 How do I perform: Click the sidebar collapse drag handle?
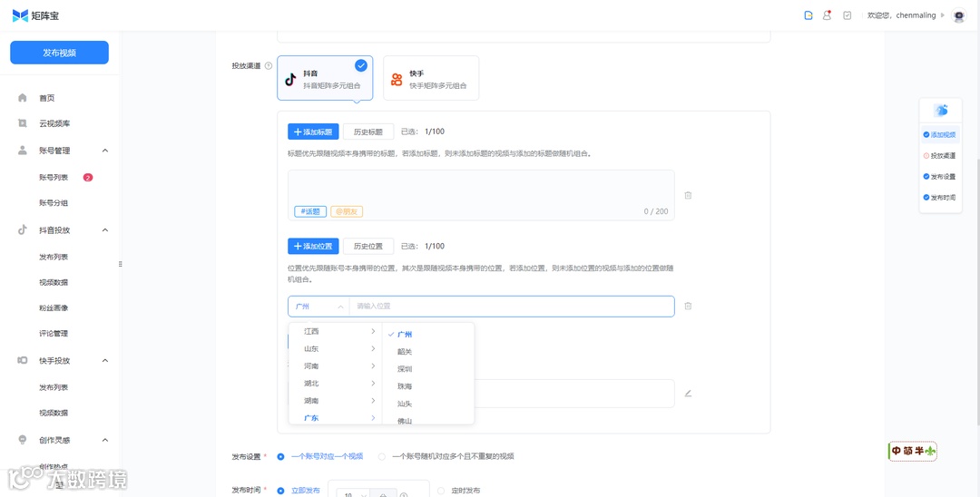coord(120,264)
